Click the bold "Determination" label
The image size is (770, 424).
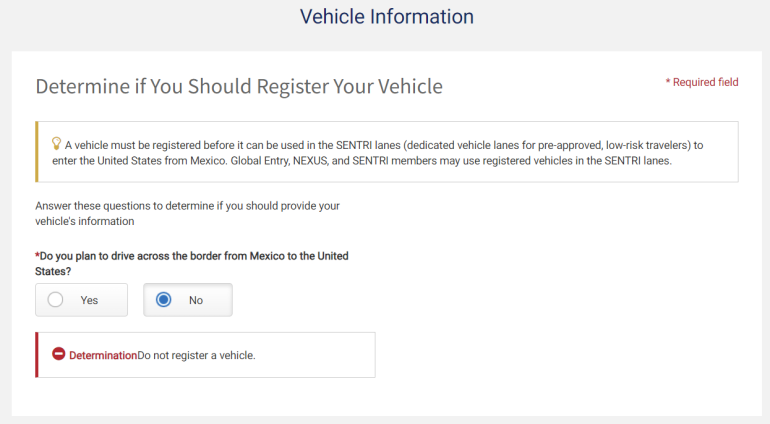tap(102, 355)
